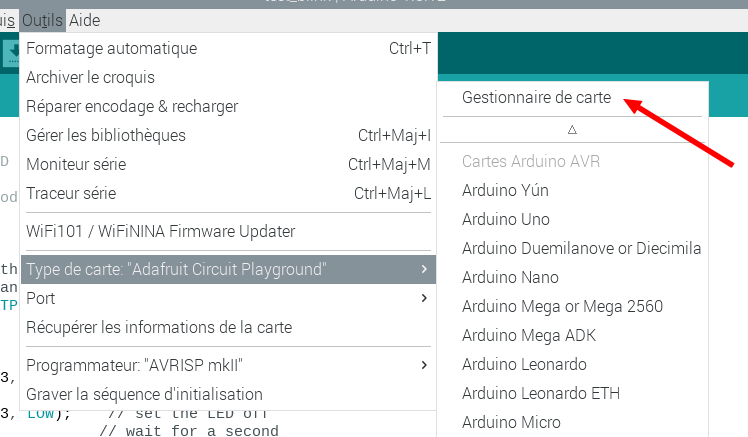
Task: Click the save sketch arrow icon in toolbar
Action: point(11,53)
